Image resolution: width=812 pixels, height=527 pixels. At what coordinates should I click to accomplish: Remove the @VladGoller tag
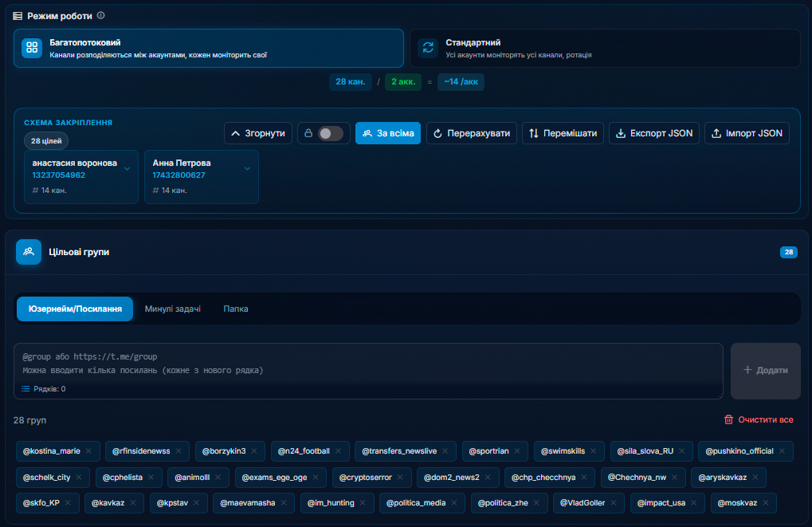point(614,502)
